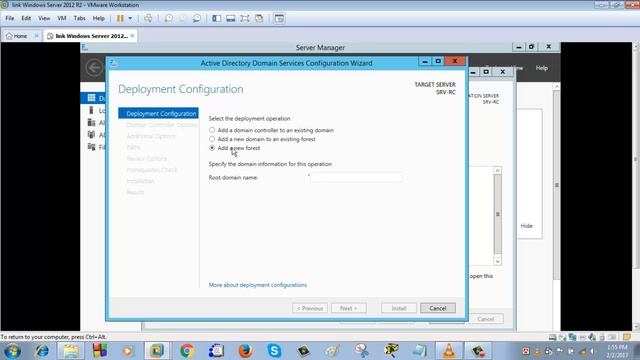Screen dimensions: 640x360
Task: Open Firefox from the taskbar
Action: coord(245,351)
